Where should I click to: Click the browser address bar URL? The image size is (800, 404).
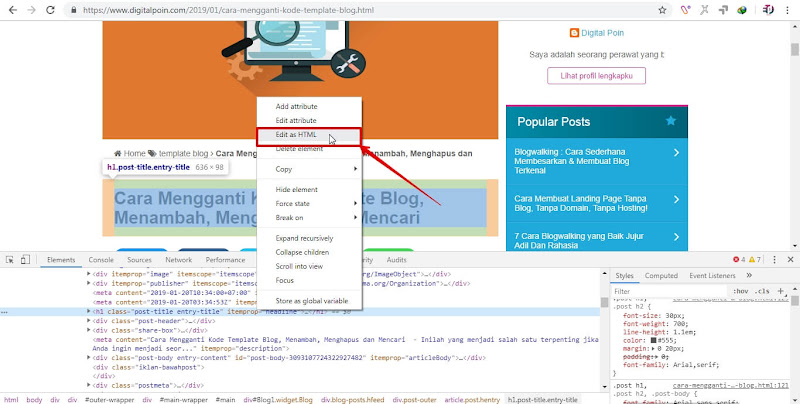tap(229, 10)
